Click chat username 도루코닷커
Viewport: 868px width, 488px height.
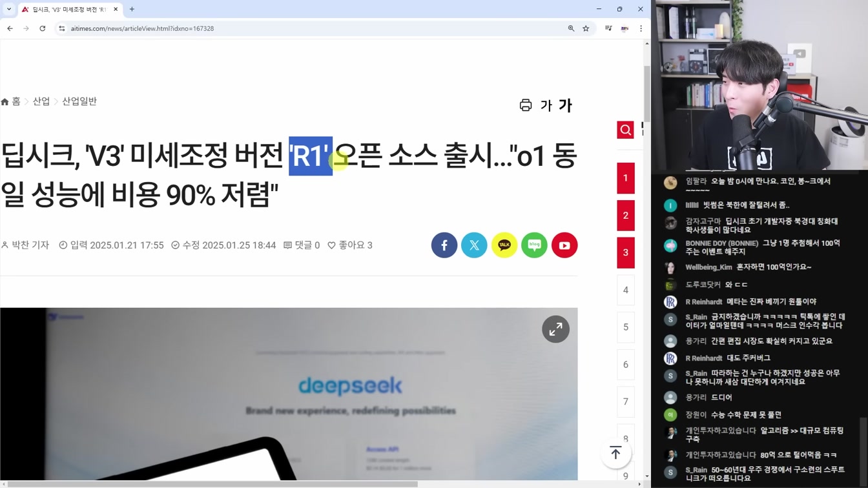[x=703, y=285]
